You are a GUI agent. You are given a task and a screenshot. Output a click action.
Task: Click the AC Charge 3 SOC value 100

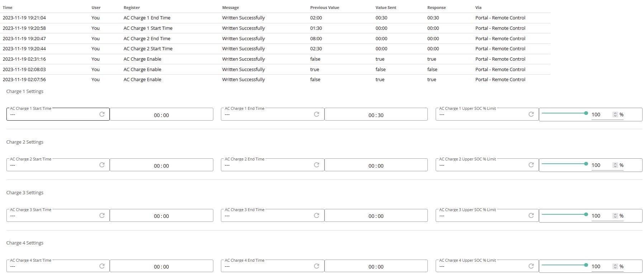(596, 216)
